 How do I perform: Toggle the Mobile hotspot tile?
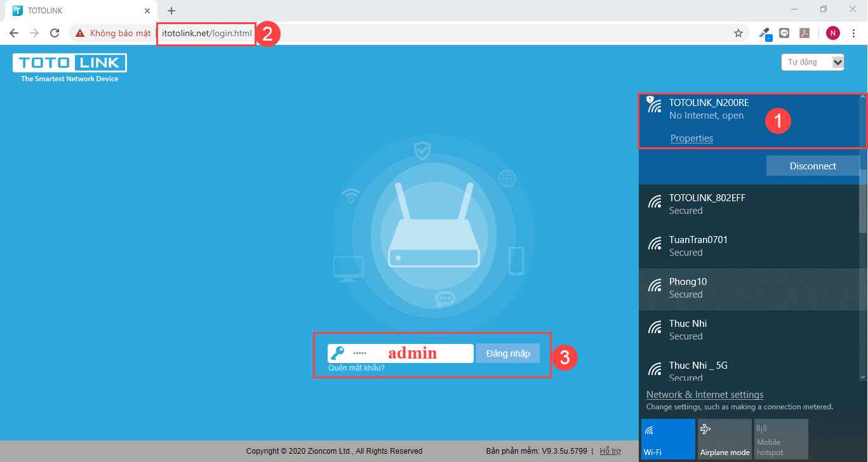click(781, 439)
